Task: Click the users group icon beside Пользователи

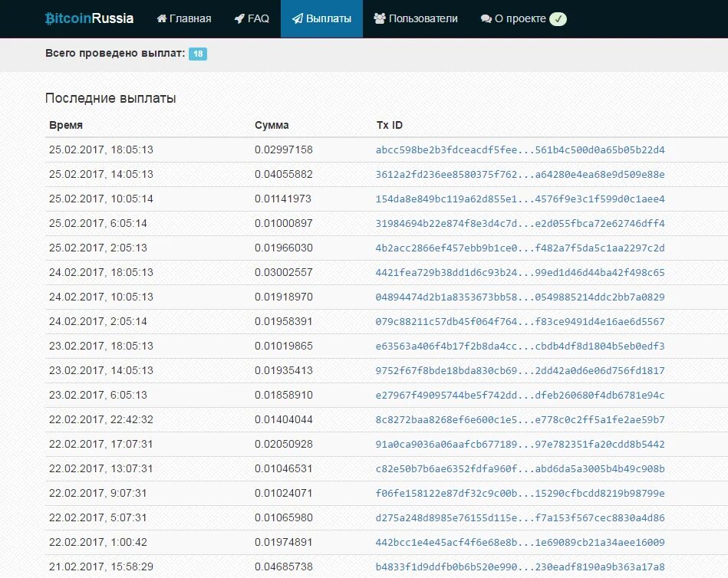Action: click(380, 18)
